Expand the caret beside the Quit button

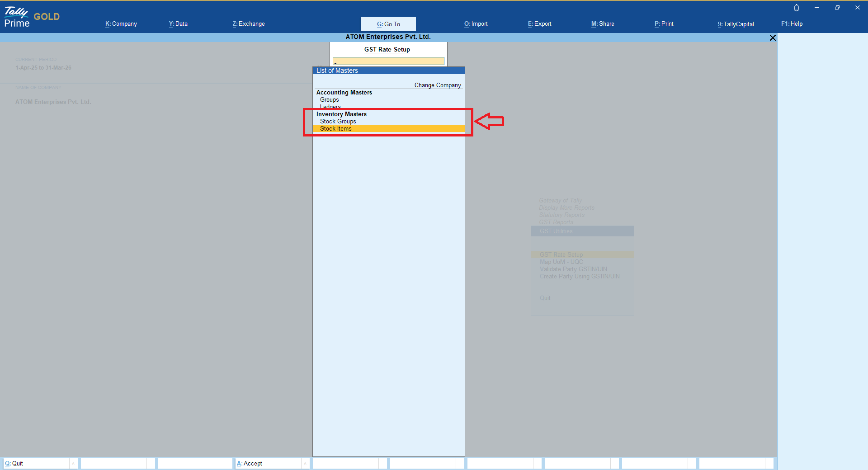pos(73,463)
